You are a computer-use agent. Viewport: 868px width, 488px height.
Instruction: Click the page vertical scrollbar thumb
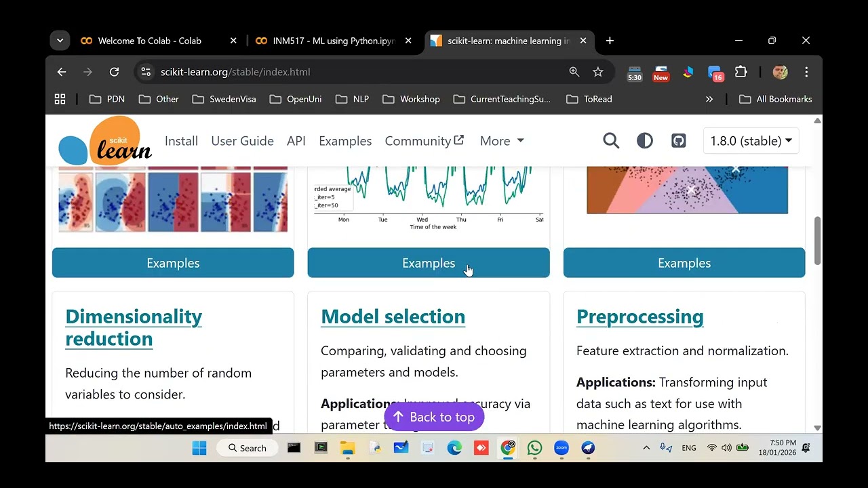tap(817, 241)
